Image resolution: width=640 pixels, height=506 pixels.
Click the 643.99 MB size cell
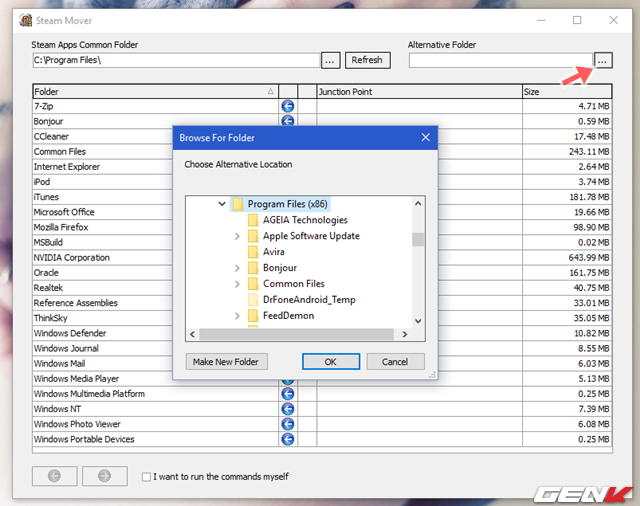tap(567, 257)
